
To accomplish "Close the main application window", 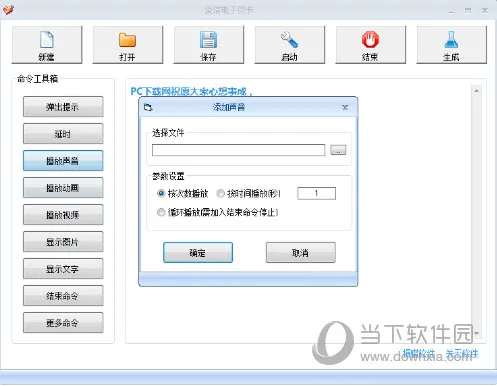I will coord(485,11).
